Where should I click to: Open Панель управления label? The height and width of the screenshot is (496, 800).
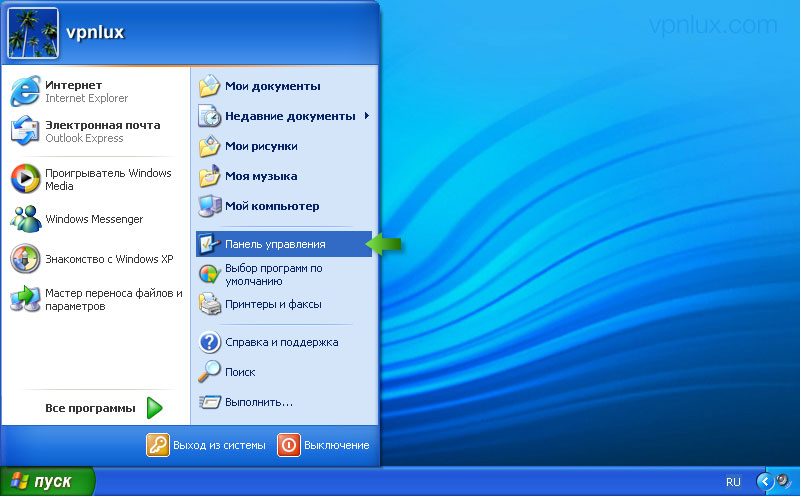point(275,244)
